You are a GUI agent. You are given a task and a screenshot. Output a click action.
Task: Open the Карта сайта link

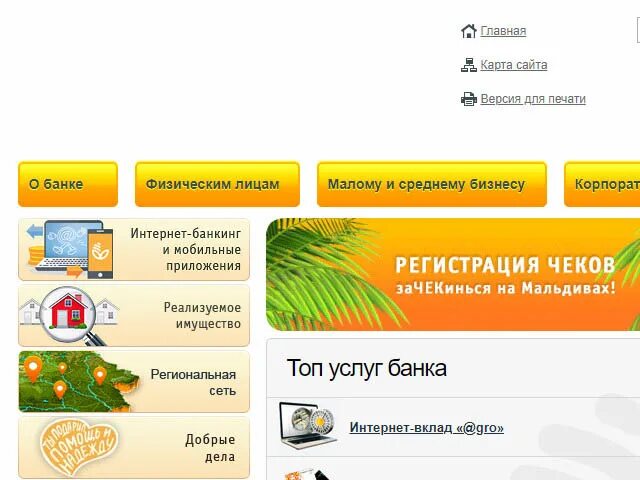tap(514, 65)
